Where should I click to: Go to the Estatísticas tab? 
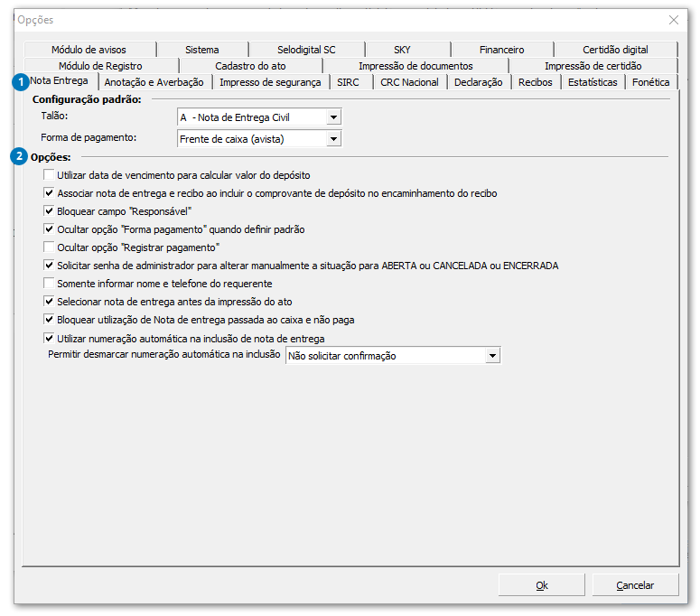tap(593, 82)
